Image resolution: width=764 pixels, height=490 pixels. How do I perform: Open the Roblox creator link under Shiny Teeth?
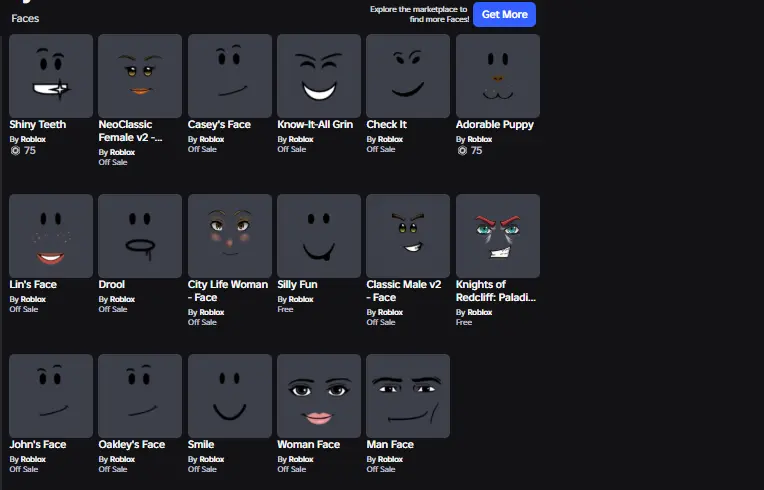tap(33, 139)
